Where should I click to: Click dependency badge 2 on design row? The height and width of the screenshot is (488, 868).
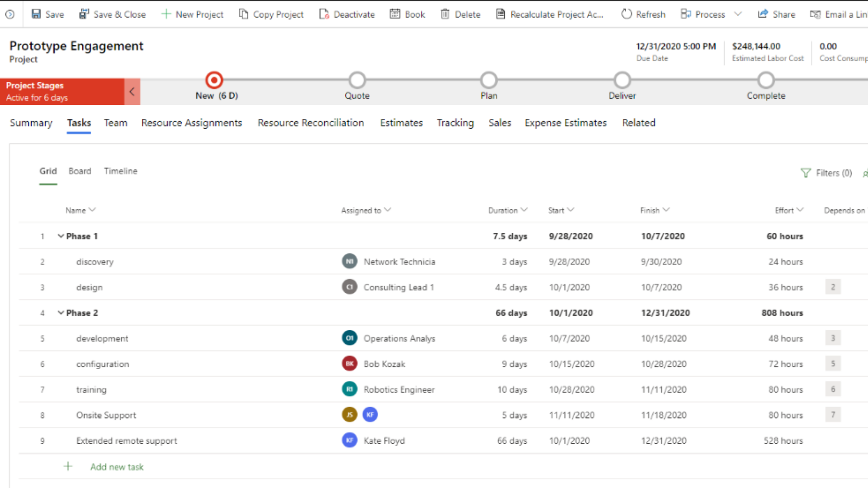[833, 287]
